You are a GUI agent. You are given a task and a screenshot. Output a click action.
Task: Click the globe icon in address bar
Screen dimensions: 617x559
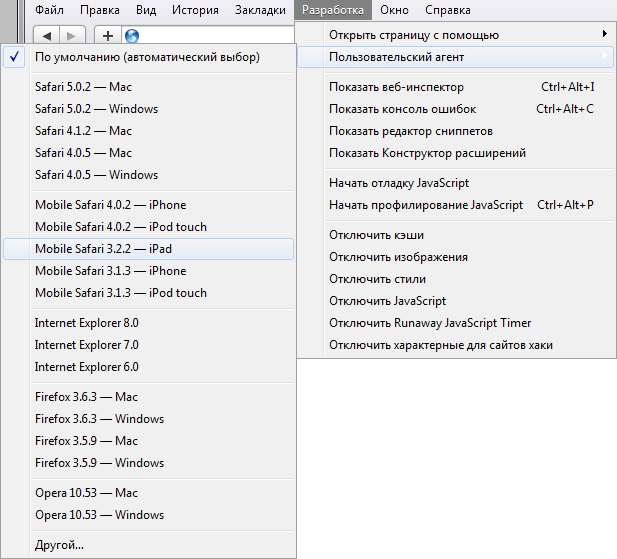[x=131, y=36]
